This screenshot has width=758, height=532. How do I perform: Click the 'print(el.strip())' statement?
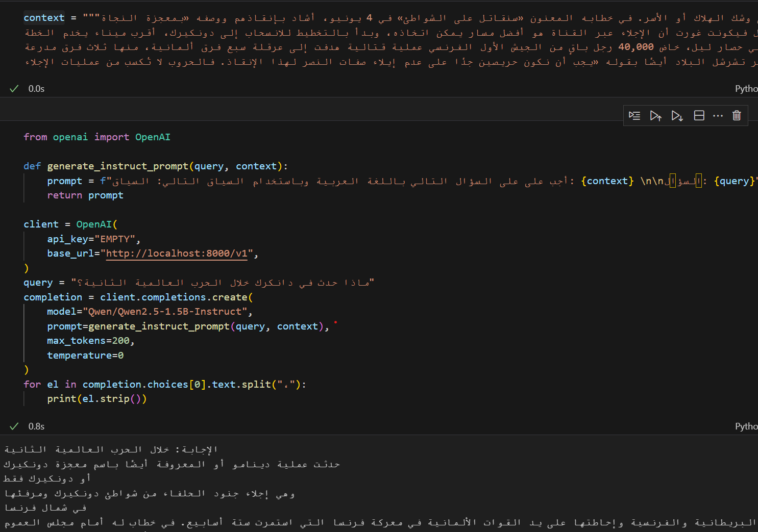pyautogui.click(x=97, y=399)
